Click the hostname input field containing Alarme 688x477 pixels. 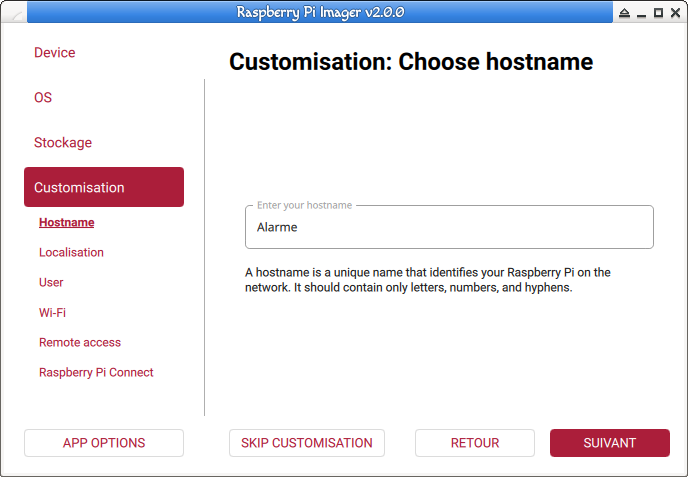tap(449, 227)
